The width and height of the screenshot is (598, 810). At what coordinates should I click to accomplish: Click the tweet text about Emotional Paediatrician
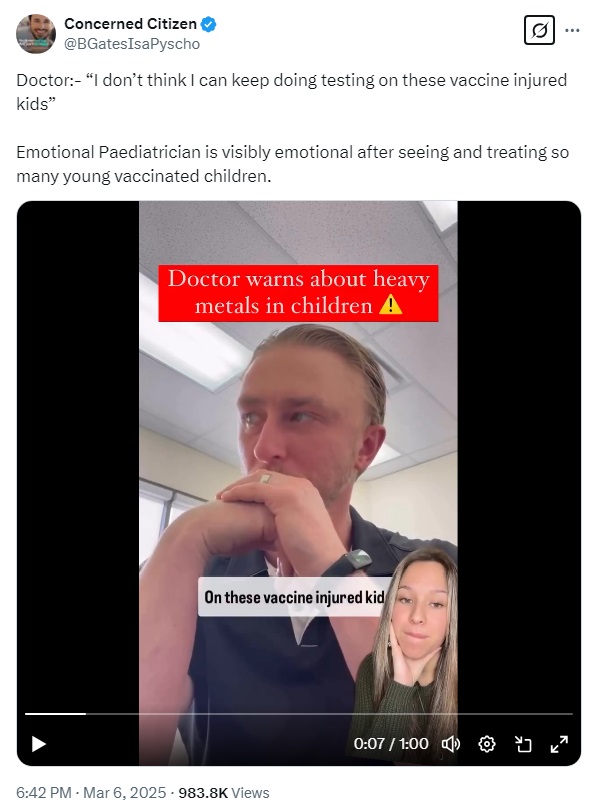click(292, 164)
